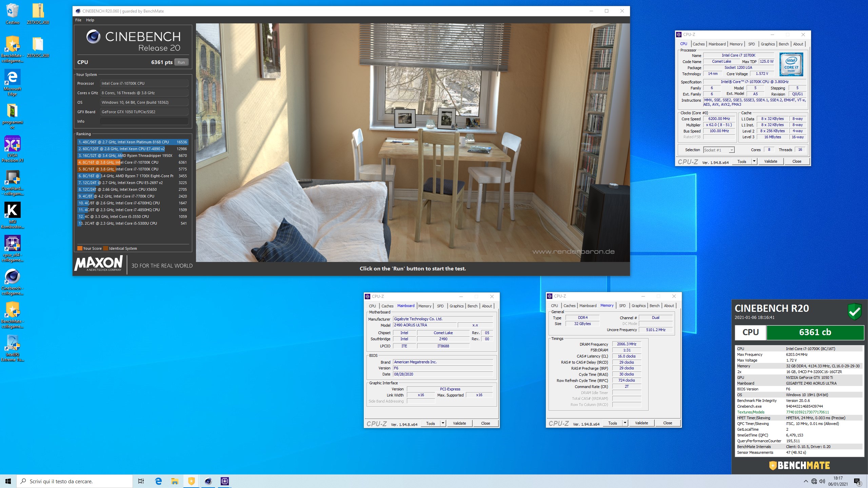
Task: Open network status tray icon
Action: (x=814, y=481)
